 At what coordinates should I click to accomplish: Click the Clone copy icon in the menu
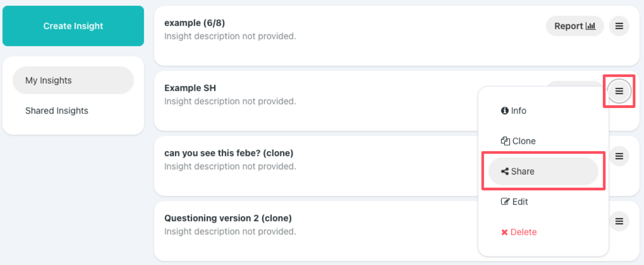pos(505,141)
